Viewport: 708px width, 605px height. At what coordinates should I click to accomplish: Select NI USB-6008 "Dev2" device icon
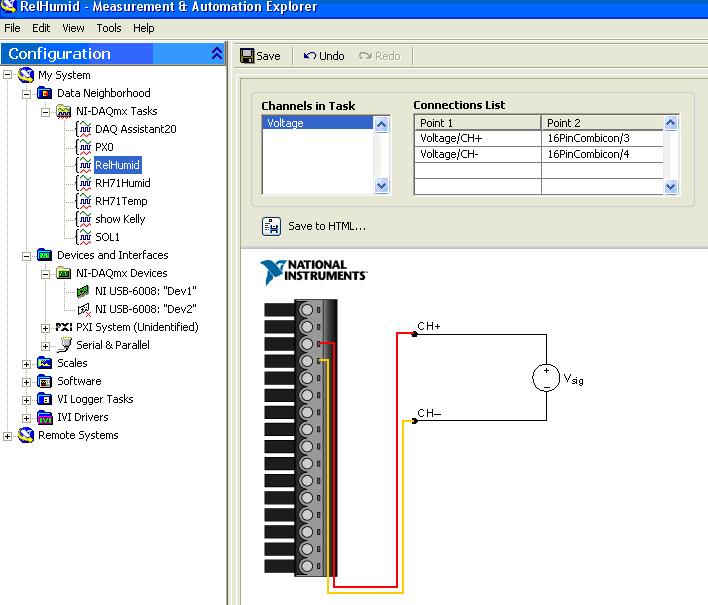click(x=84, y=309)
